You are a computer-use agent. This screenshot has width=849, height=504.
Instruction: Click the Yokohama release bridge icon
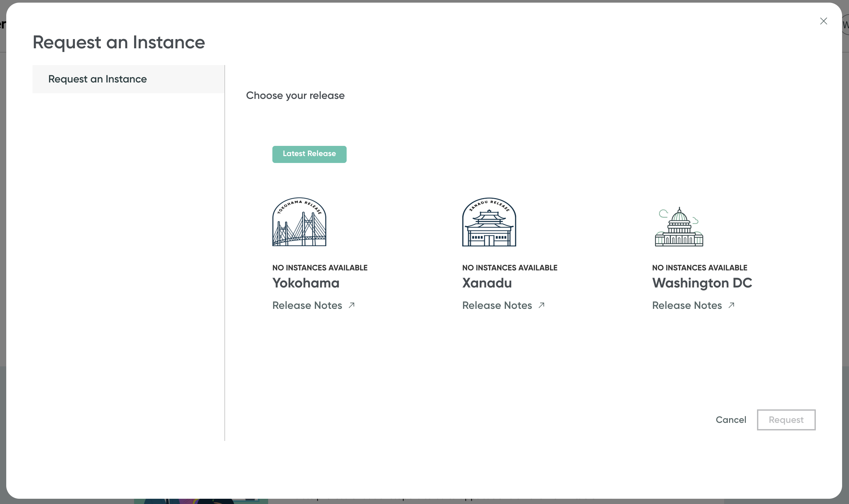[299, 222]
